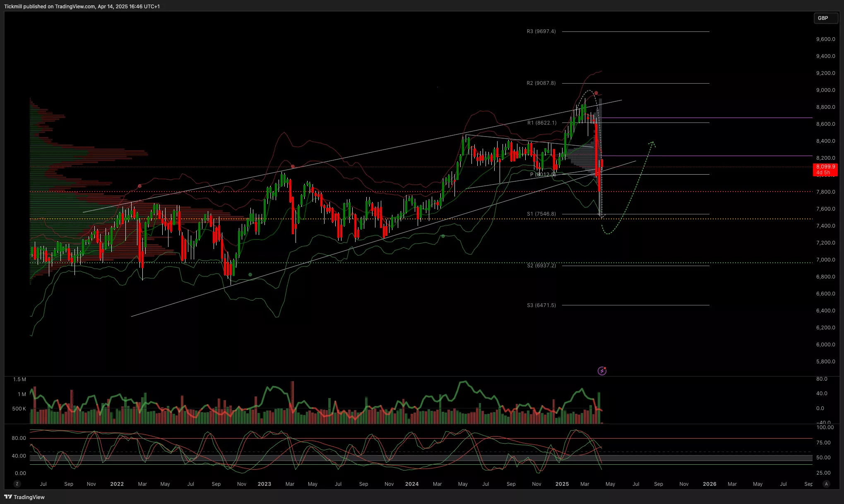Click the auto-scale 'A' button
Image resolution: width=844 pixels, height=504 pixels.
[x=826, y=484]
